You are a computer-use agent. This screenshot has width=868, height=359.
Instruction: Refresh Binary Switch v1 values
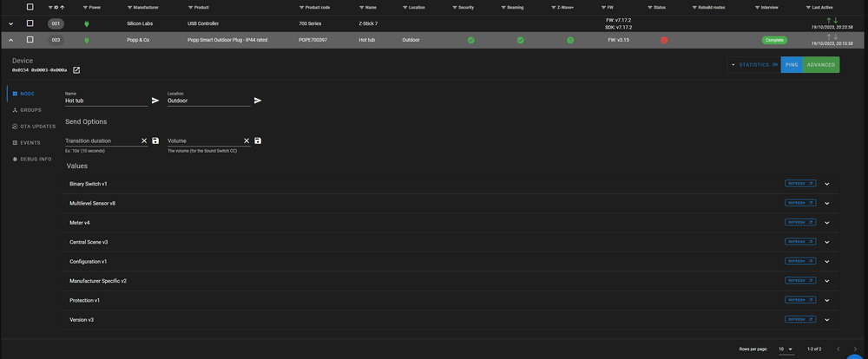click(x=800, y=184)
